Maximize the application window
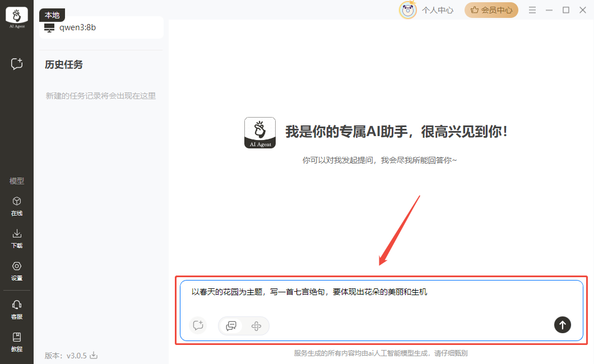This screenshot has height=364, width=594. tap(566, 10)
